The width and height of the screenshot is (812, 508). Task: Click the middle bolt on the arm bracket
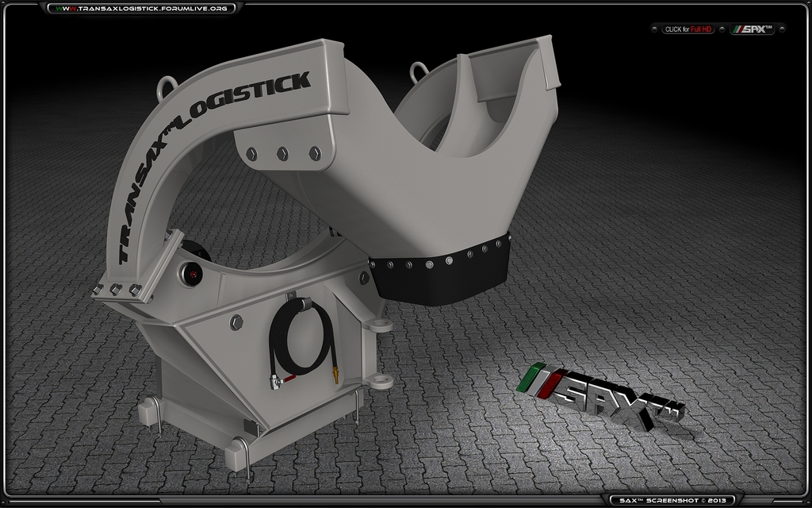click(x=282, y=152)
